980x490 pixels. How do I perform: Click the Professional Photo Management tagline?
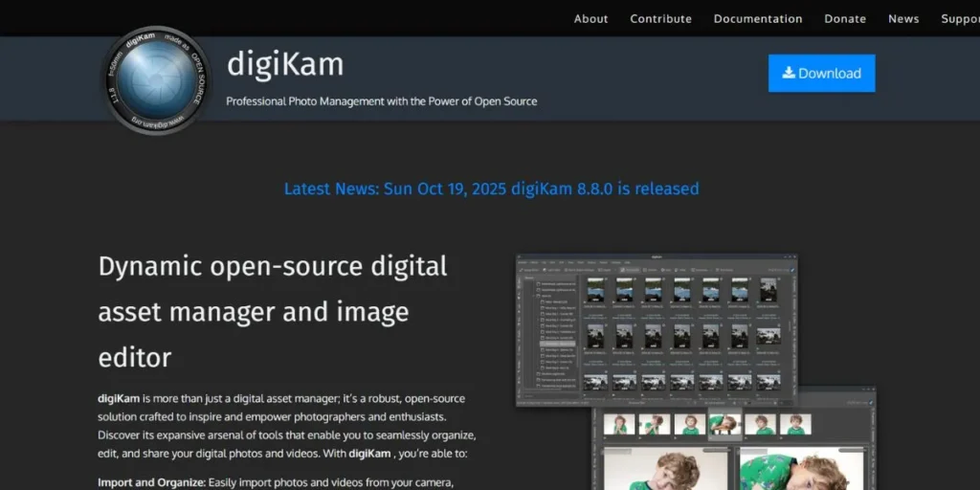(x=381, y=101)
